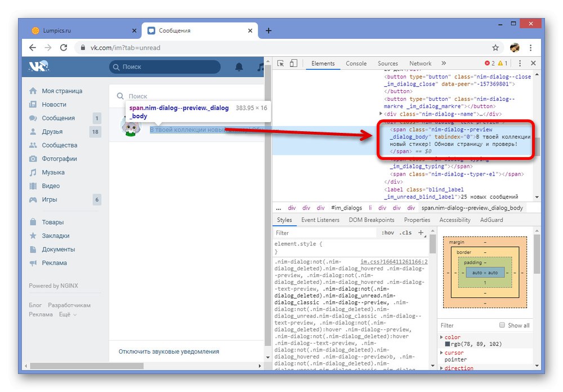The height and width of the screenshot is (392, 563).
Task: Open Игры in sidebar
Action: (49, 199)
